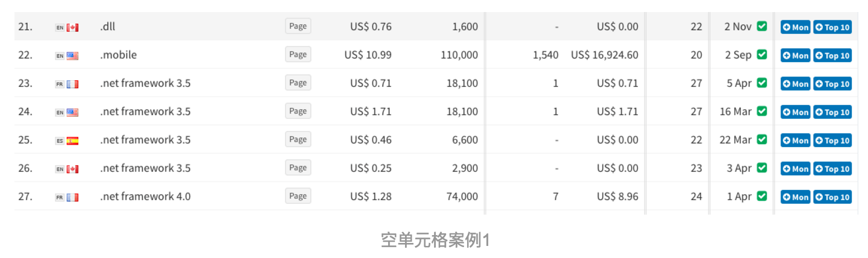Click the US flag in row 24

tap(72, 112)
